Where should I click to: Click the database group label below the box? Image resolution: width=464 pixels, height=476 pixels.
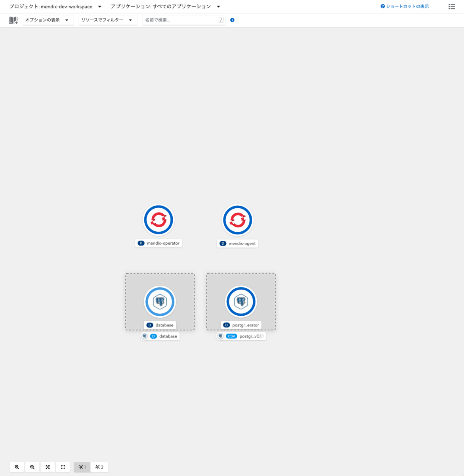click(160, 336)
